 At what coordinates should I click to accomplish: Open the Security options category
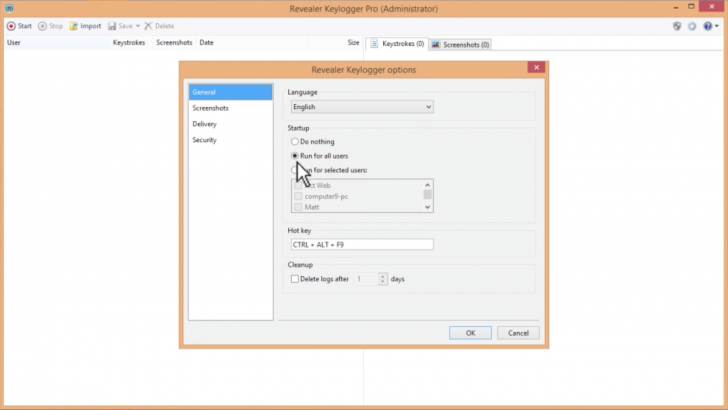coord(230,140)
